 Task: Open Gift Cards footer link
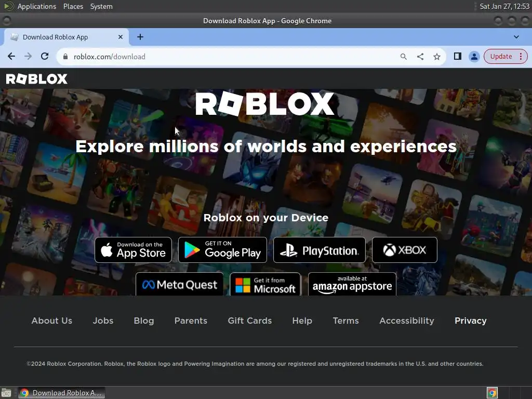[250, 321]
